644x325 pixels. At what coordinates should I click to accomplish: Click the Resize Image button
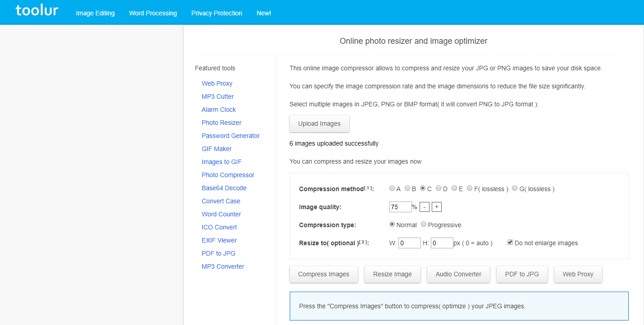pos(392,274)
